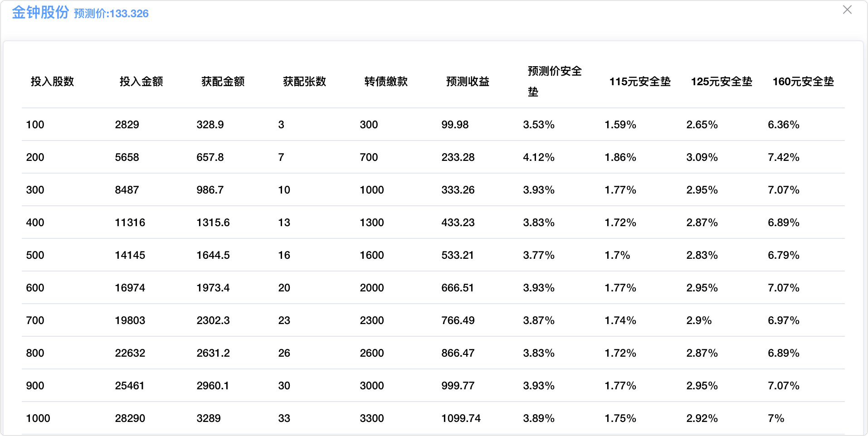Screen dimensions: 868x436
Task: Click the 125元安全垫 column header
Action: (x=721, y=82)
